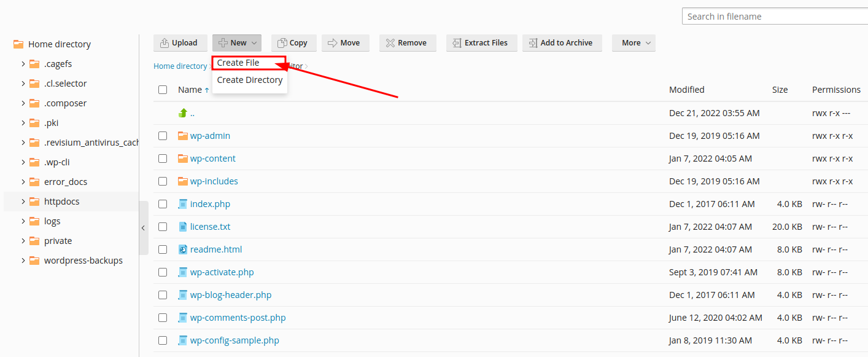Click wp-activate.php file icon
The width and height of the screenshot is (868, 357).
tap(182, 272)
